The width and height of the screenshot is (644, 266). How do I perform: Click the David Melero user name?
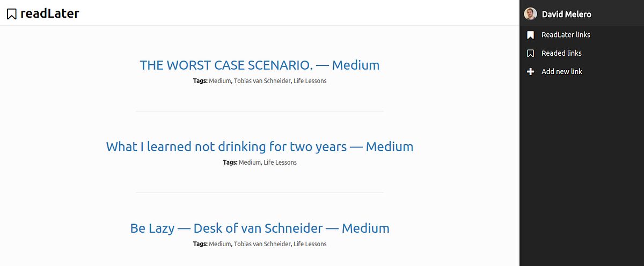click(x=567, y=14)
